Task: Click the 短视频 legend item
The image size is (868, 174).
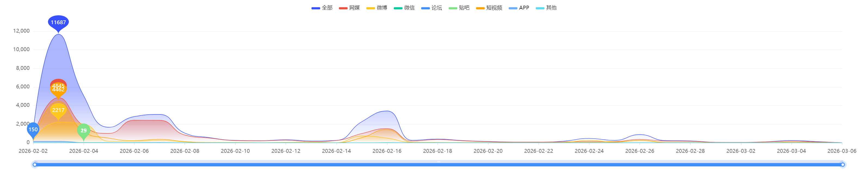Action: (489, 8)
